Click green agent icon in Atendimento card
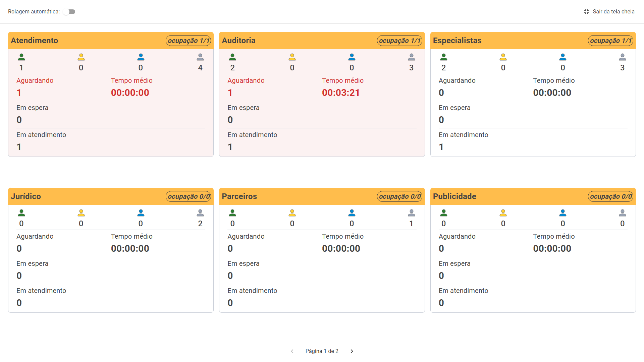The height and width of the screenshot is (362, 644). (21, 57)
